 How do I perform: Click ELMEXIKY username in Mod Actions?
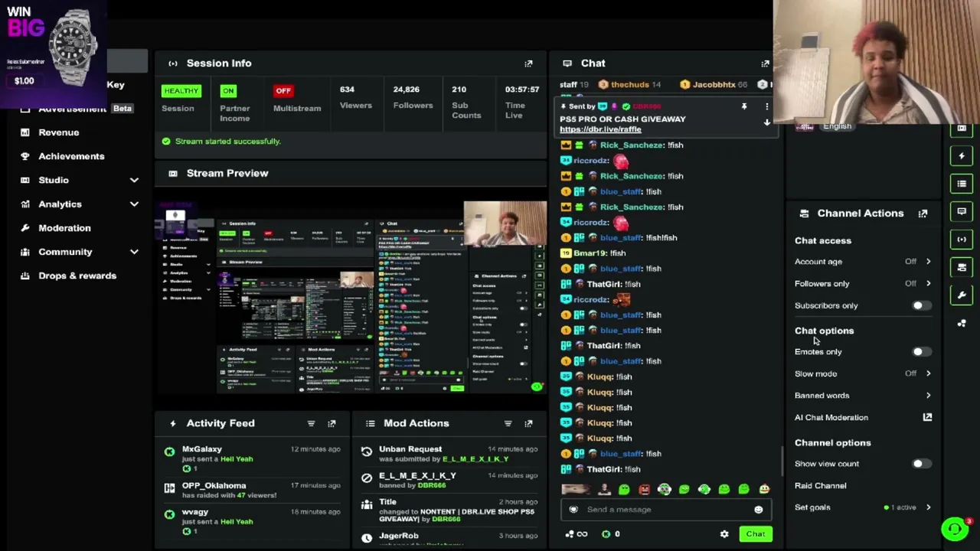point(475,459)
